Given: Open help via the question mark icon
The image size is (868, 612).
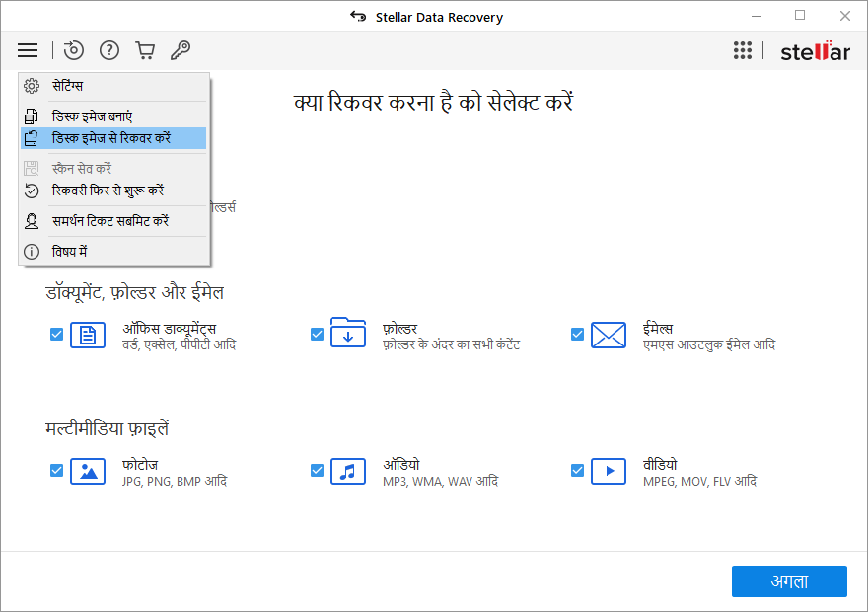Looking at the screenshot, I should pyautogui.click(x=109, y=50).
